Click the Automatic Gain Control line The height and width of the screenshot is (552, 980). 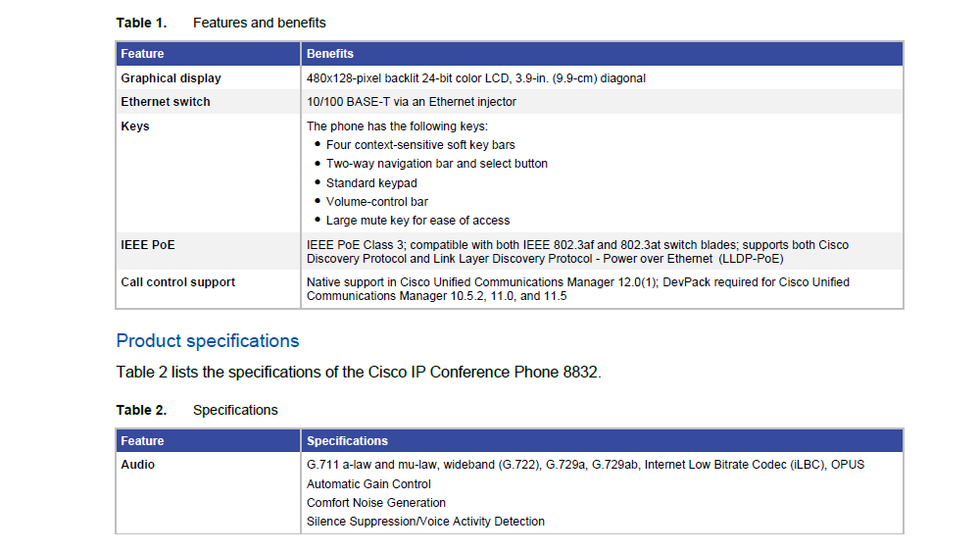click(x=368, y=484)
